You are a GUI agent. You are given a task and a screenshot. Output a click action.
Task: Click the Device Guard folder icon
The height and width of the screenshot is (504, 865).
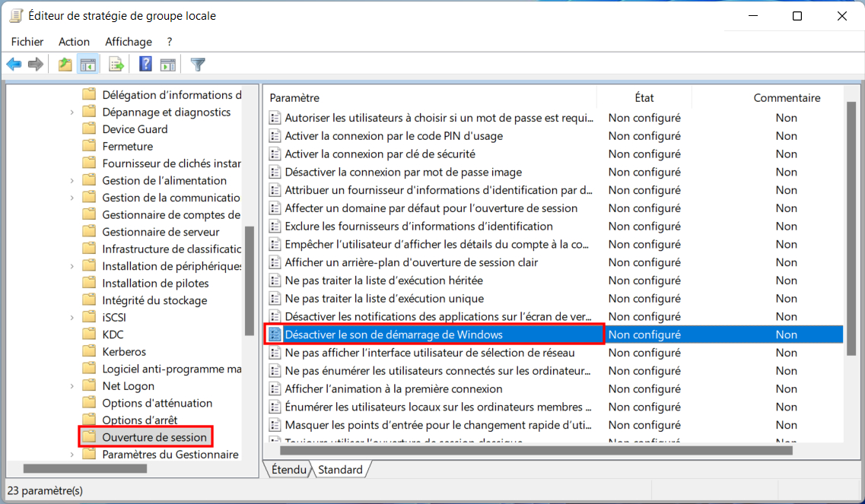pyautogui.click(x=89, y=128)
